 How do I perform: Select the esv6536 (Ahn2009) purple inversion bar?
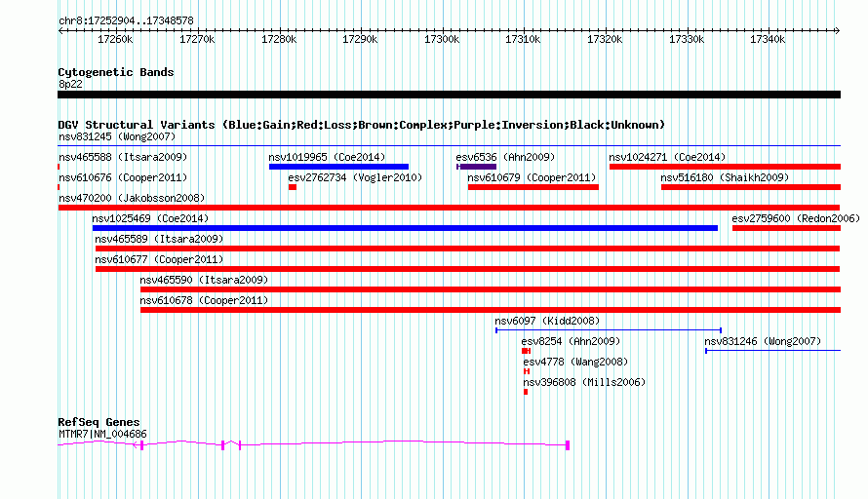pos(476,167)
